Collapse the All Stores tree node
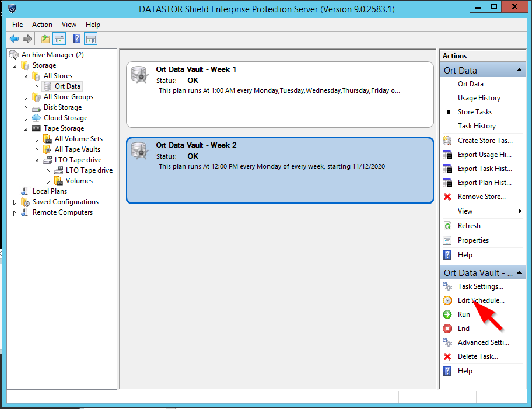This screenshot has height=409, width=532. [x=26, y=76]
